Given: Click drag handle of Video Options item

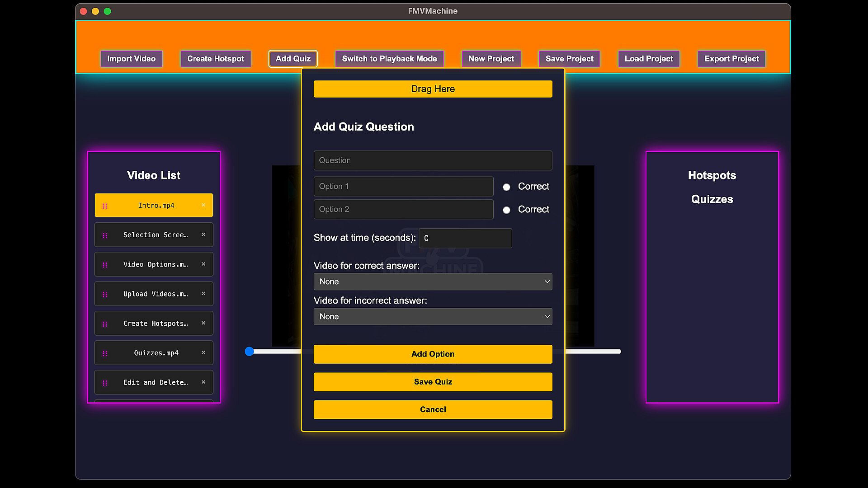Looking at the screenshot, I should point(105,265).
